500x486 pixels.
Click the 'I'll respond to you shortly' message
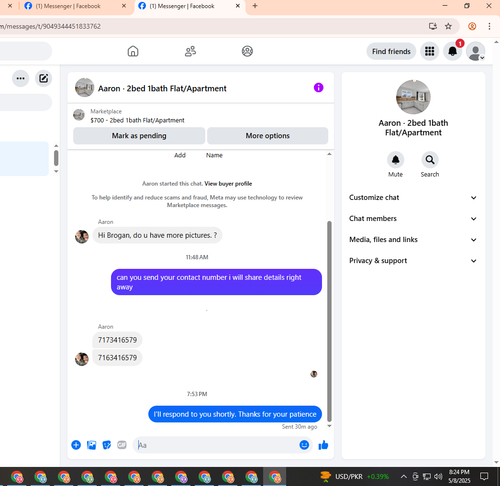pos(235,414)
